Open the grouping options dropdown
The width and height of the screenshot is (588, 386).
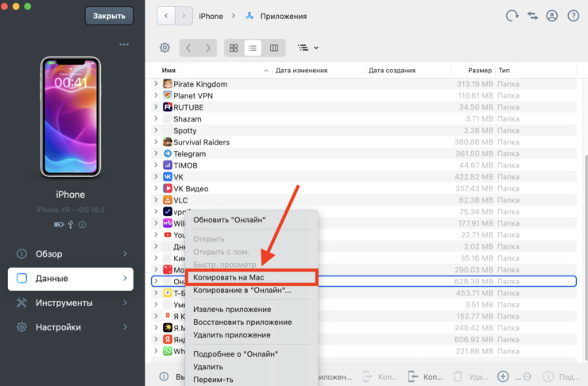308,48
